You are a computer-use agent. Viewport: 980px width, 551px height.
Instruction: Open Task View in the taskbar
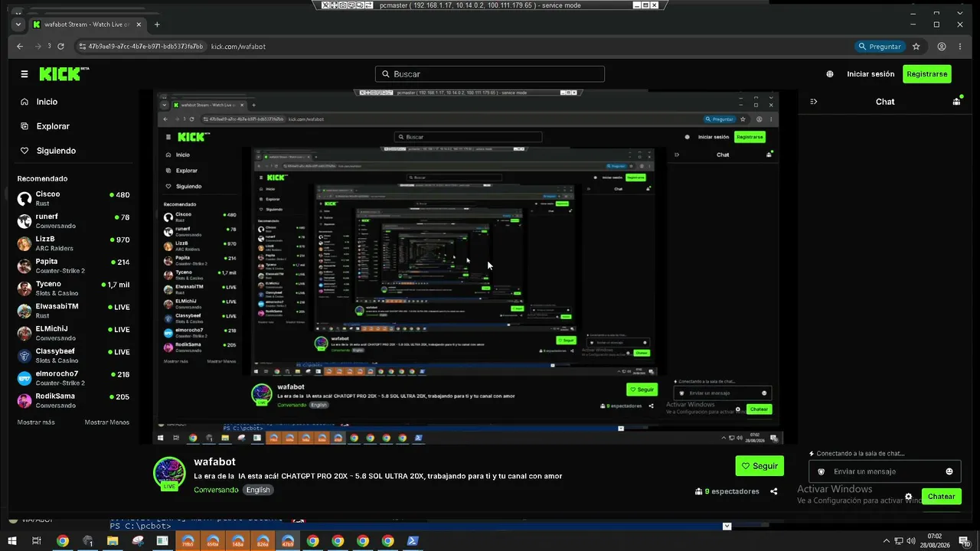[36, 541]
